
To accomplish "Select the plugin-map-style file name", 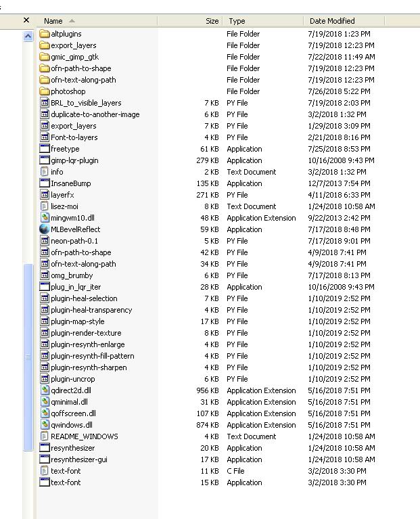I will click(x=77, y=321).
